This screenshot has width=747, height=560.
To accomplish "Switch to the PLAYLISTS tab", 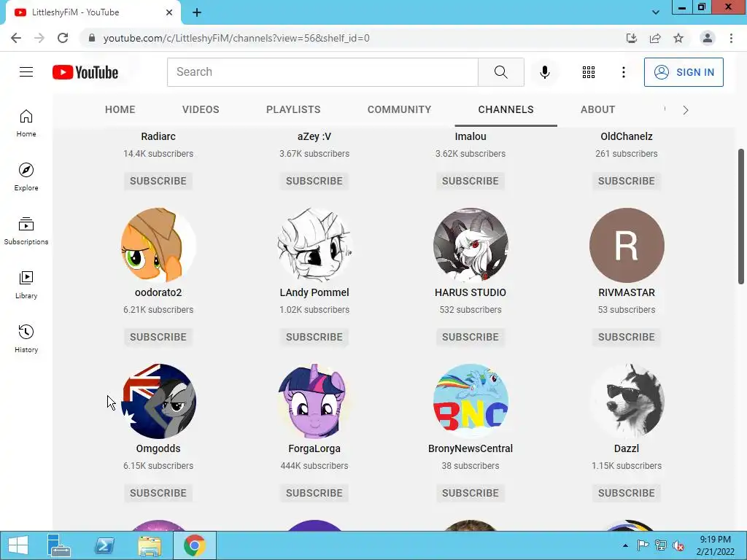I will [x=293, y=109].
